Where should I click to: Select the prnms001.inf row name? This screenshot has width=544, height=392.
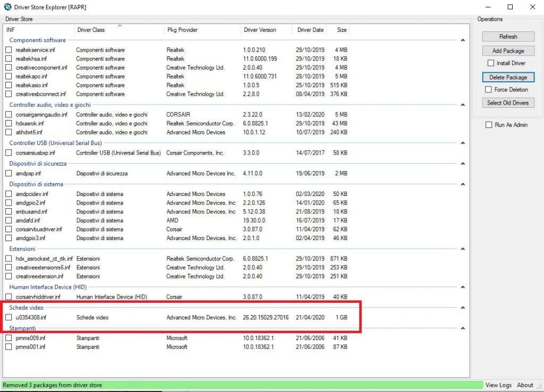coord(30,347)
